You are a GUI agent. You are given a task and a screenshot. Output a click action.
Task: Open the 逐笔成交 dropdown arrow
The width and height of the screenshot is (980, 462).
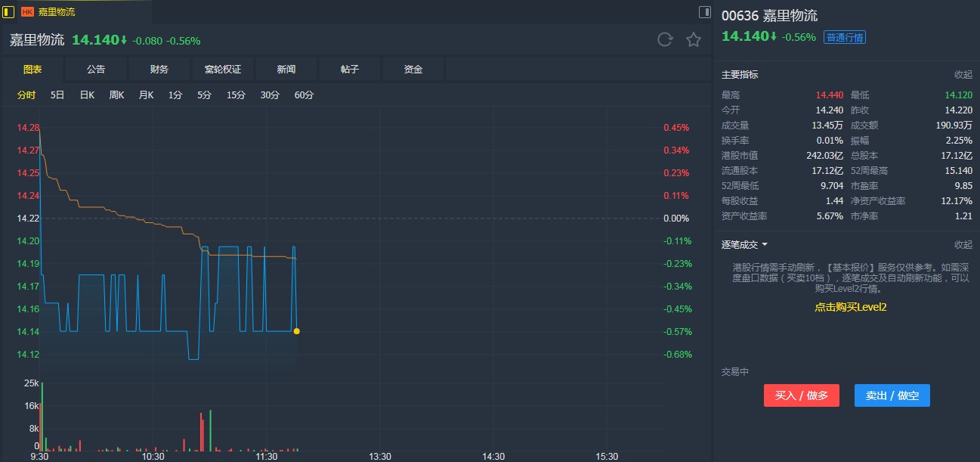[765, 245]
